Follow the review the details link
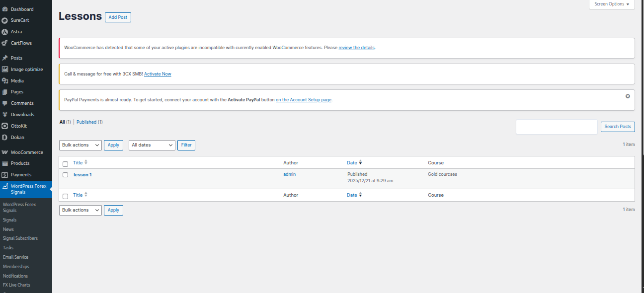Viewport: 644px width, 293px height. point(356,48)
